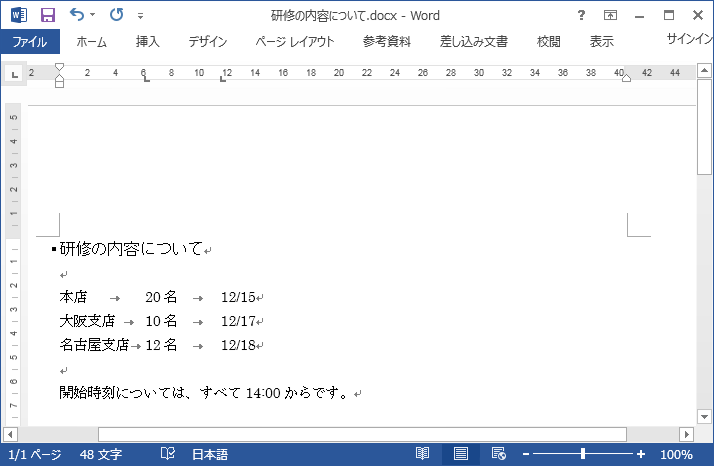Open Word Help question mark icon
This screenshot has height=466, width=714.
pyautogui.click(x=581, y=15)
